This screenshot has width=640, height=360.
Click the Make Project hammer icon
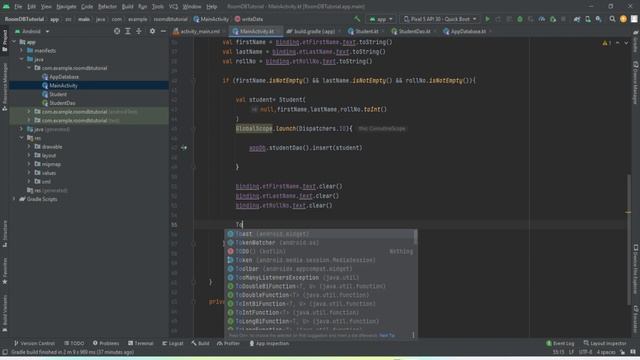[357, 19]
